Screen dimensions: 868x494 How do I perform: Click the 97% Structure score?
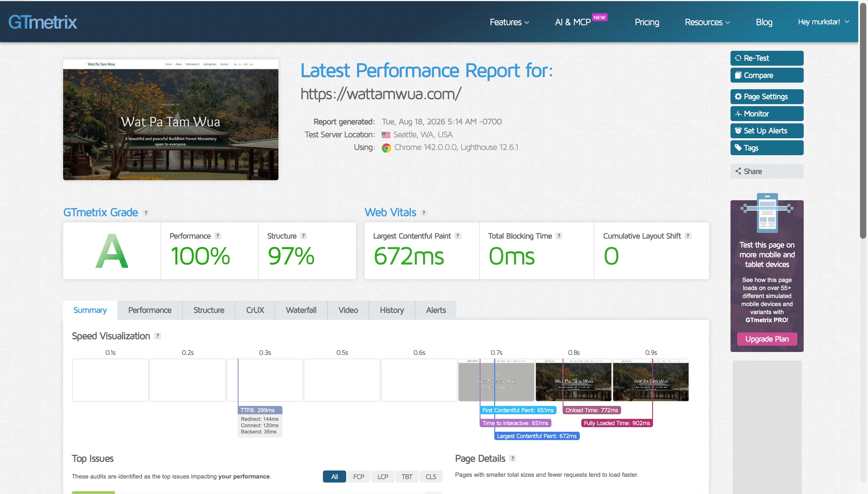291,256
